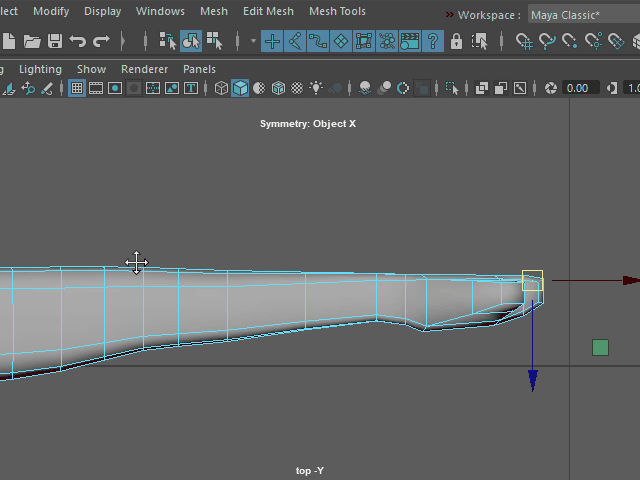Toggle smooth shade all cube
This screenshot has height=480, width=640.
coord(240,88)
